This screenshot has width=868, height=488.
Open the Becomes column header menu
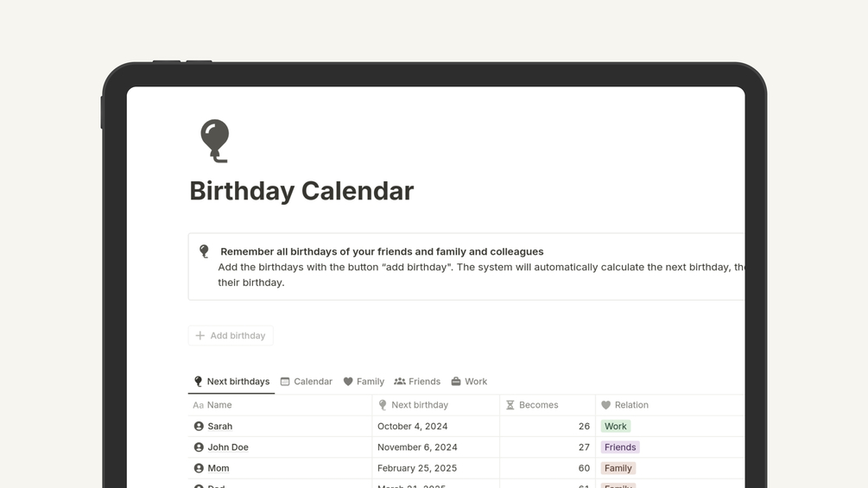[x=538, y=405]
